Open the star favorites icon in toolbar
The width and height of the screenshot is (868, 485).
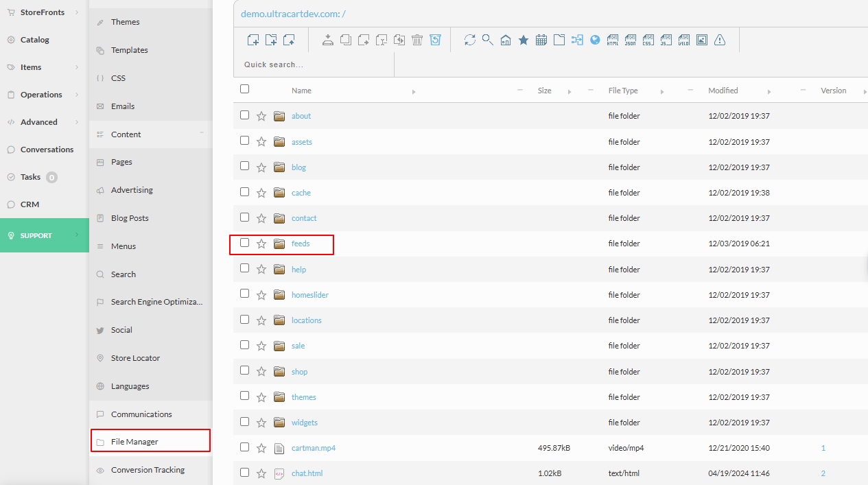[x=524, y=40]
